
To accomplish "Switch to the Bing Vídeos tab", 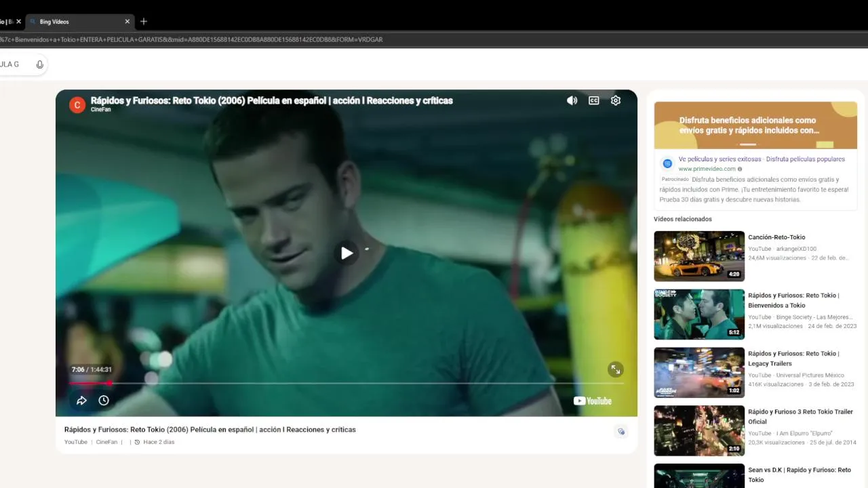I will [x=79, y=22].
